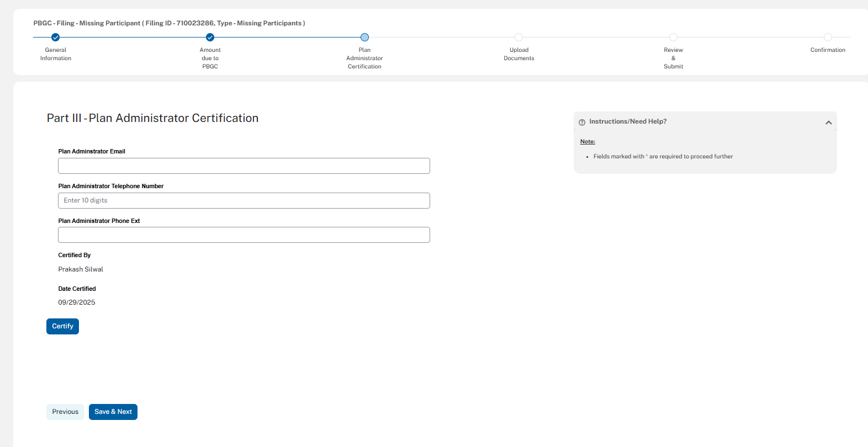Click the Plan Administrator Telephone Number field
868x447 pixels.
click(244, 201)
